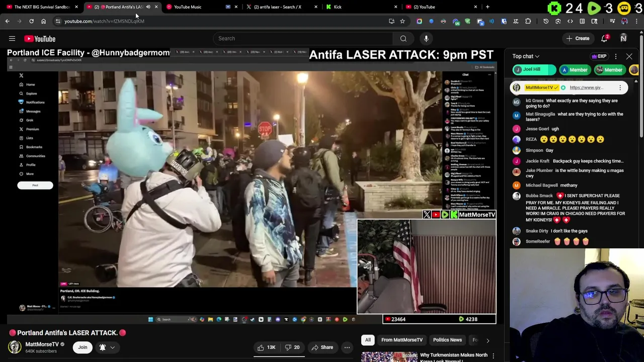Open more actions ellipsis under video

tap(347, 347)
